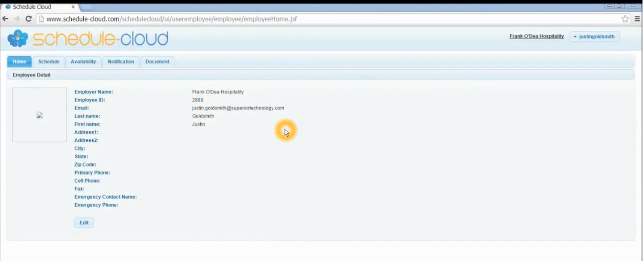Switch to the Schedule tab
This screenshot has width=644, height=261.
[49, 61]
